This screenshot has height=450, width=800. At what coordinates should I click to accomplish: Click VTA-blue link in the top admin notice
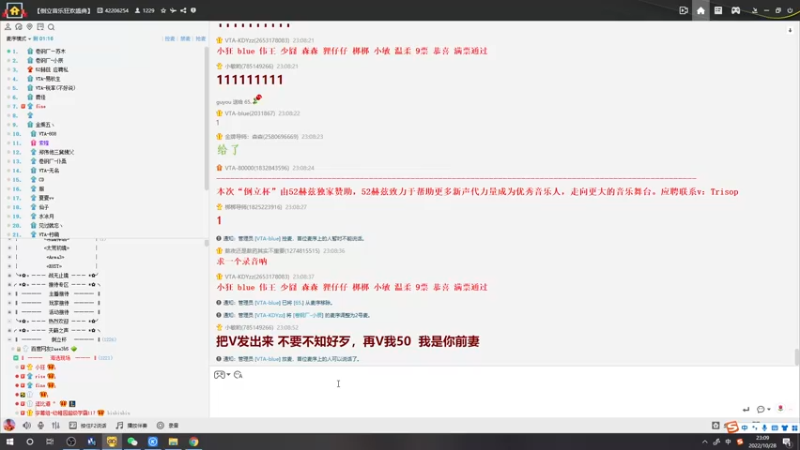[267, 238]
